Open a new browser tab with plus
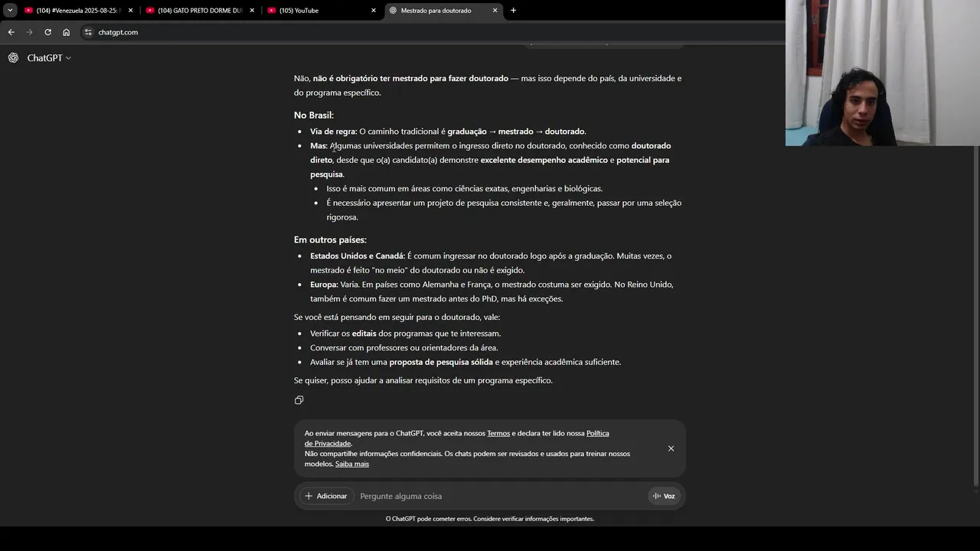This screenshot has width=980, height=551. (x=513, y=11)
